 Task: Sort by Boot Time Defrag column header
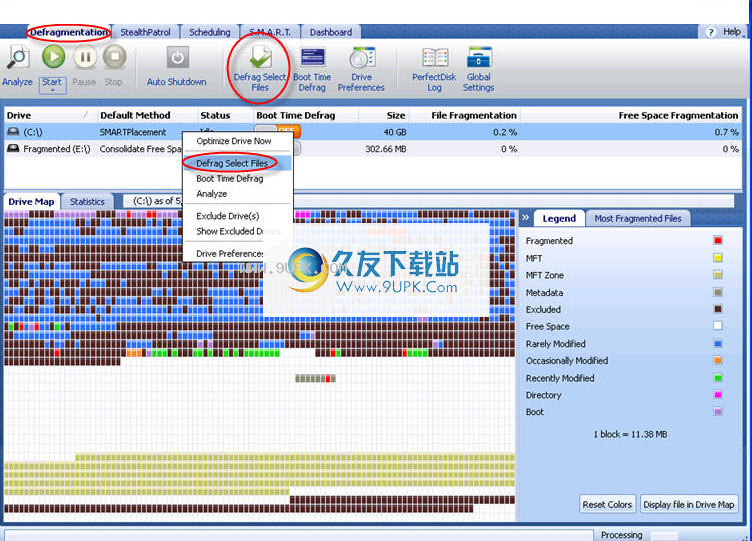tap(306, 116)
